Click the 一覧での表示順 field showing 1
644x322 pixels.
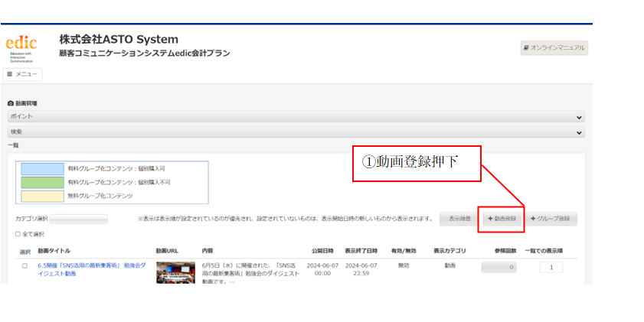551,268
